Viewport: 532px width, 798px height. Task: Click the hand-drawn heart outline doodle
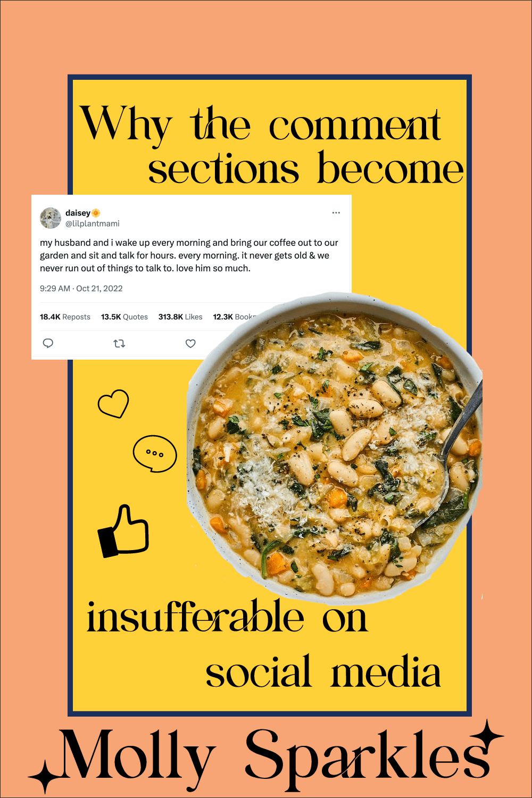[113, 404]
